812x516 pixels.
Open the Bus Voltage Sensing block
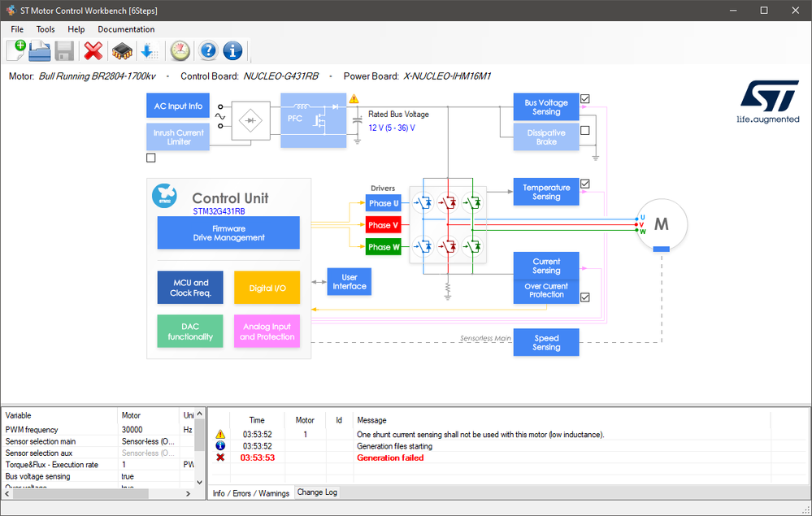546,107
